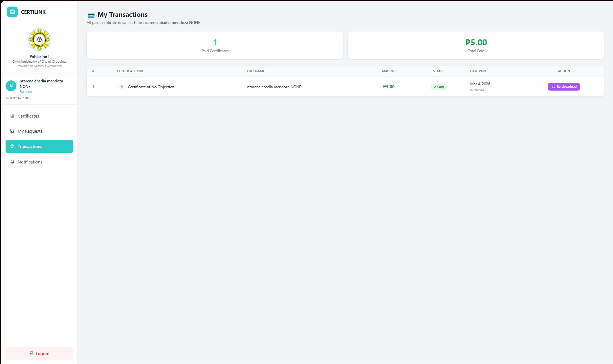Click the Total Paid amount ₱5.00

click(476, 42)
